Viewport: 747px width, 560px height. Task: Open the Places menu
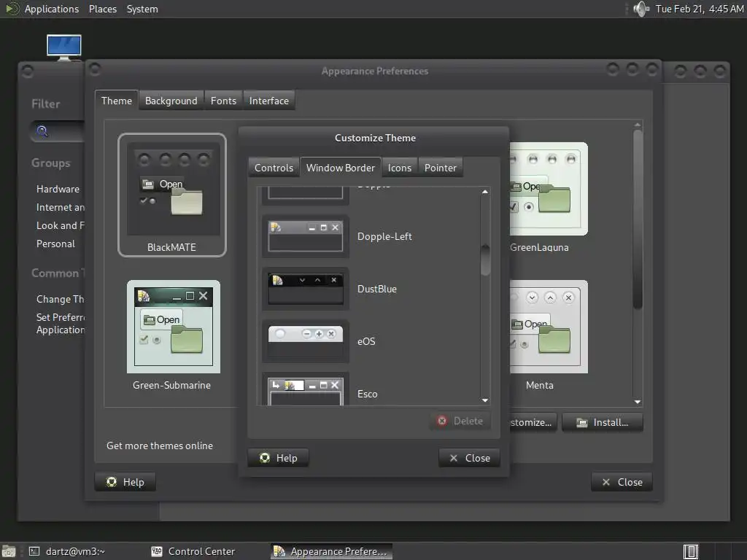pyautogui.click(x=102, y=9)
